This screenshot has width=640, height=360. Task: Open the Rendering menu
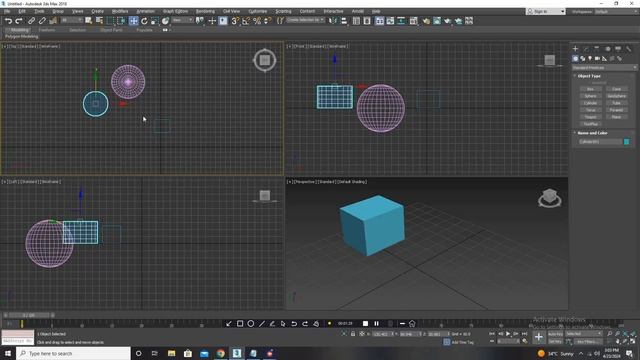pyautogui.click(x=205, y=11)
